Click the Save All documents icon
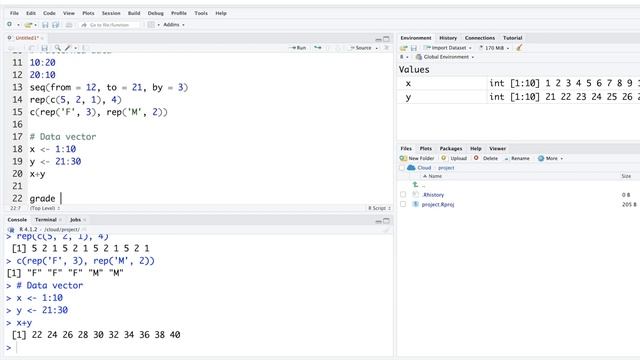The image size is (640, 360). click(x=56, y=25)
